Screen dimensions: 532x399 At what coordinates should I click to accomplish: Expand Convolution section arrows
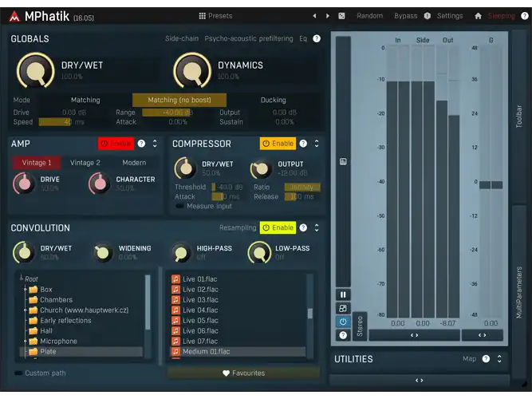pos(317,227)
